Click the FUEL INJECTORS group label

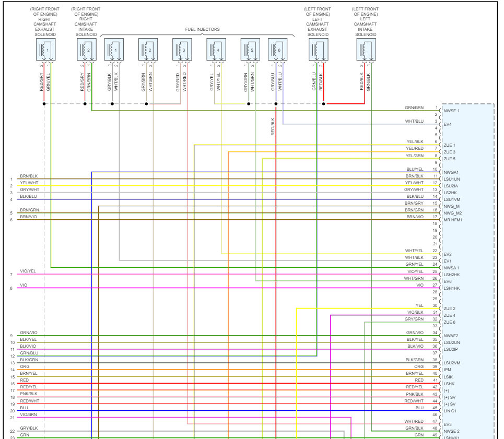pyautogui.click(x=202, y=29)
